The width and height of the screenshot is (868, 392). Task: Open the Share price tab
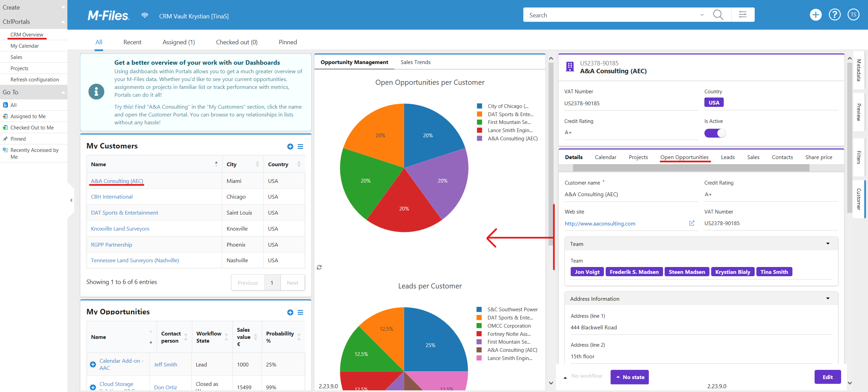pyautogui.click(x=819, y=157)
